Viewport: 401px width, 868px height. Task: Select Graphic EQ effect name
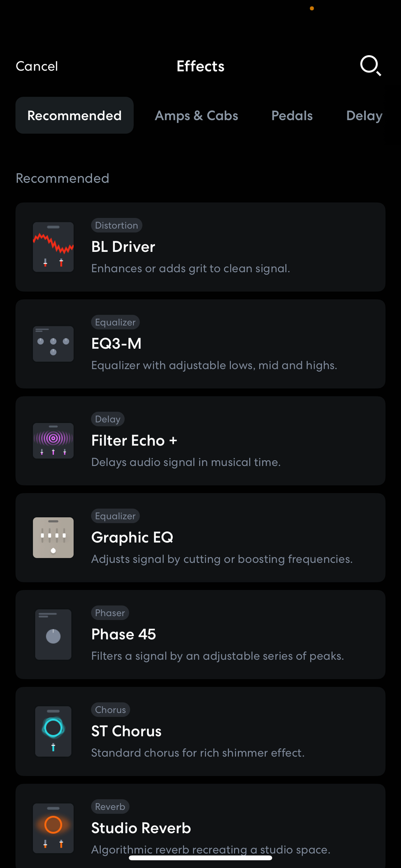(132, 537)
